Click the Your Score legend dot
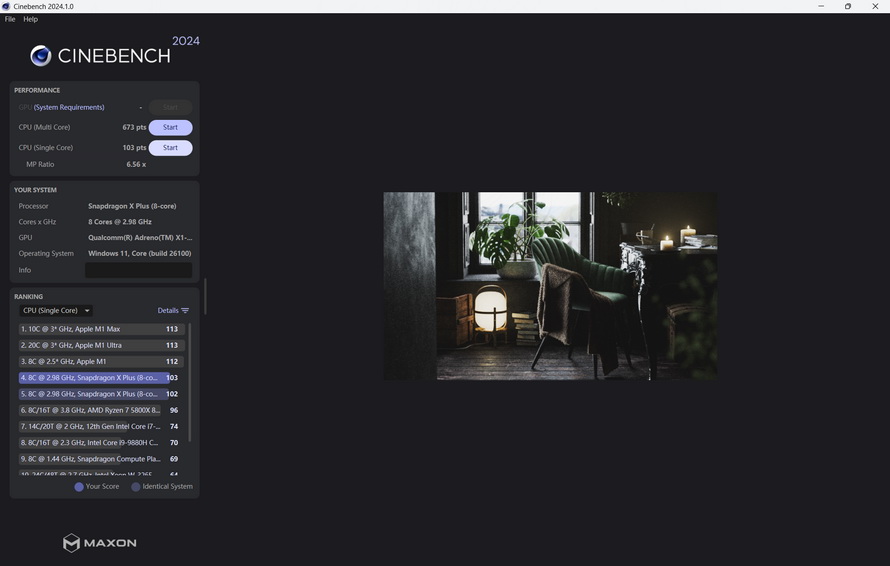This screenshot has height=566, width=890. tap(79, 487)
